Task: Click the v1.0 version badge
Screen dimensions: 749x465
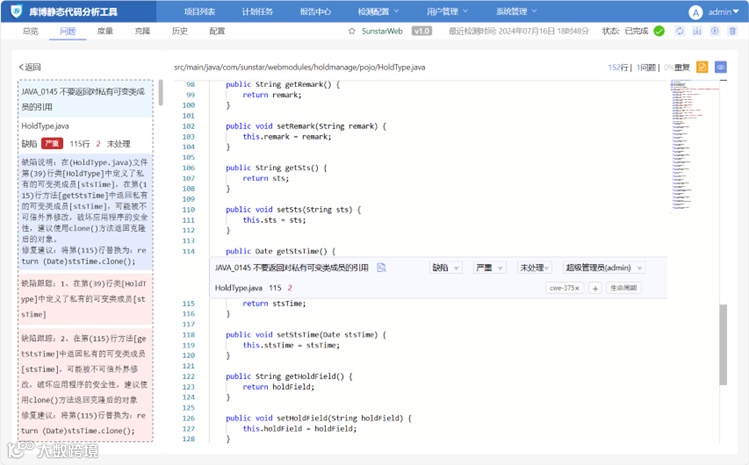Action: pos(422,31)
